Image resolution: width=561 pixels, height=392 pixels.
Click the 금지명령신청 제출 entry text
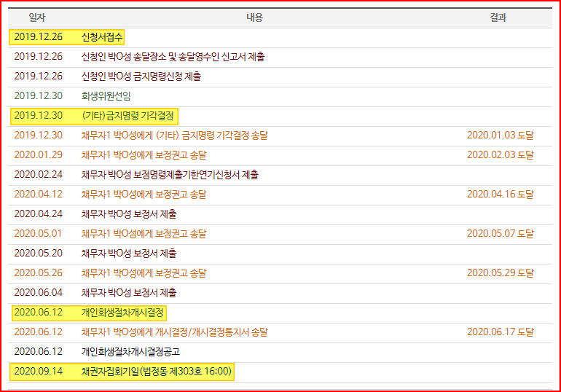141,77
